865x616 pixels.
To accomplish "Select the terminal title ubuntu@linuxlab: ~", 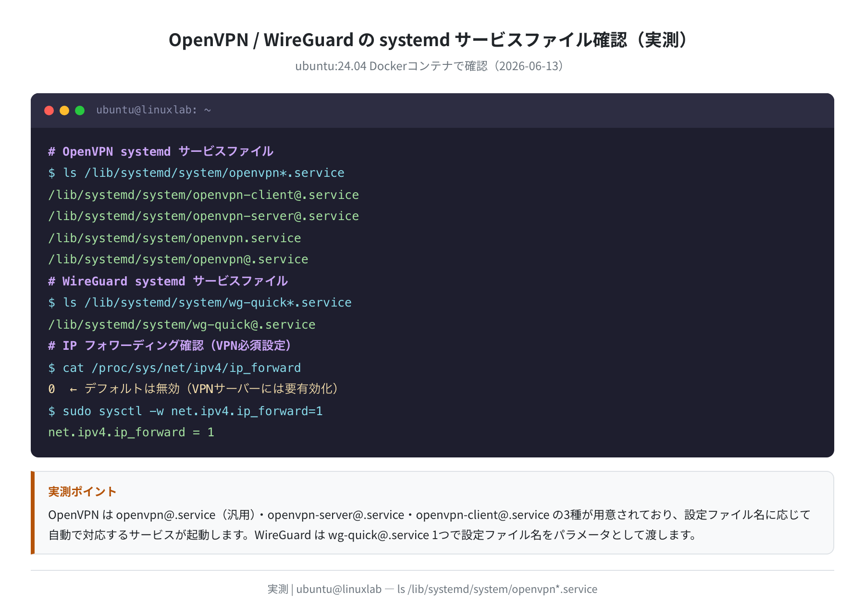I will point(154,110).
